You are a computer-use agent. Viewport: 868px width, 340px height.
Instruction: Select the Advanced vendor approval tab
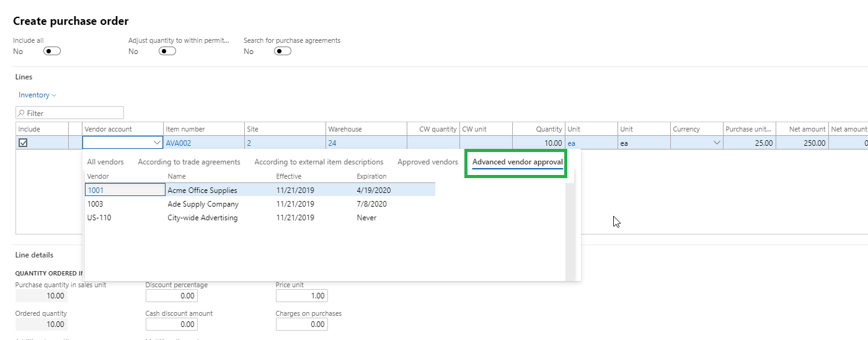pyautogui.click(x=518, y=162)
